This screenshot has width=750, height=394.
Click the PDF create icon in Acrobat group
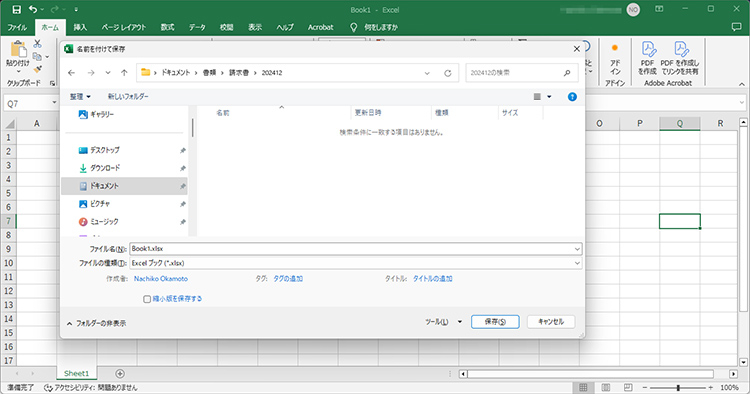coord(648,49)
